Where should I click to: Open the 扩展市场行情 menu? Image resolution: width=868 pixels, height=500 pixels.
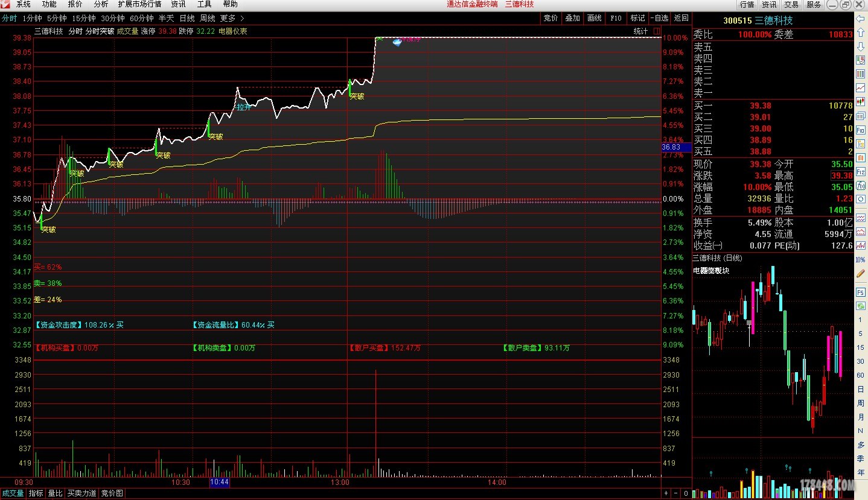(x=139, y=4)
